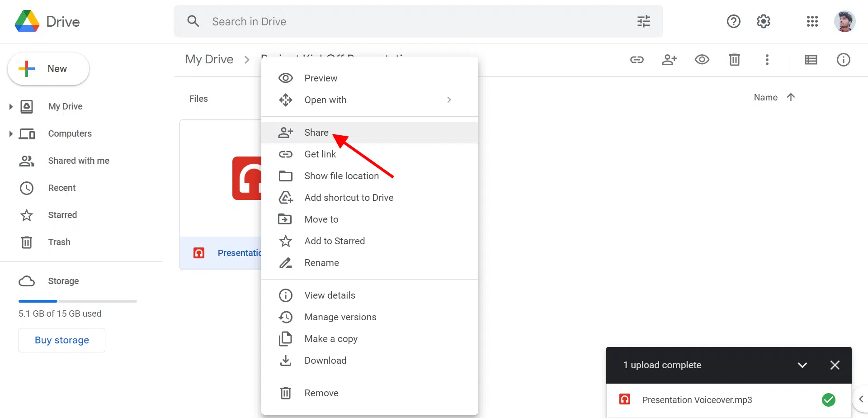The height and width of the screenshot is (418, 868).
Task: Open the Help question mark icon
Action: [x=733, y=21]
